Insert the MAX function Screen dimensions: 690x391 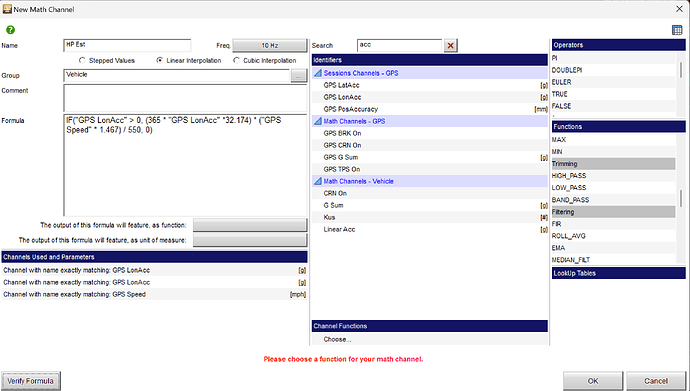(613, 139)
